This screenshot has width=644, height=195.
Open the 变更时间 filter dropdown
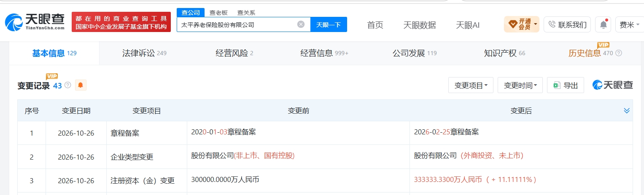(x=520, y=85)
